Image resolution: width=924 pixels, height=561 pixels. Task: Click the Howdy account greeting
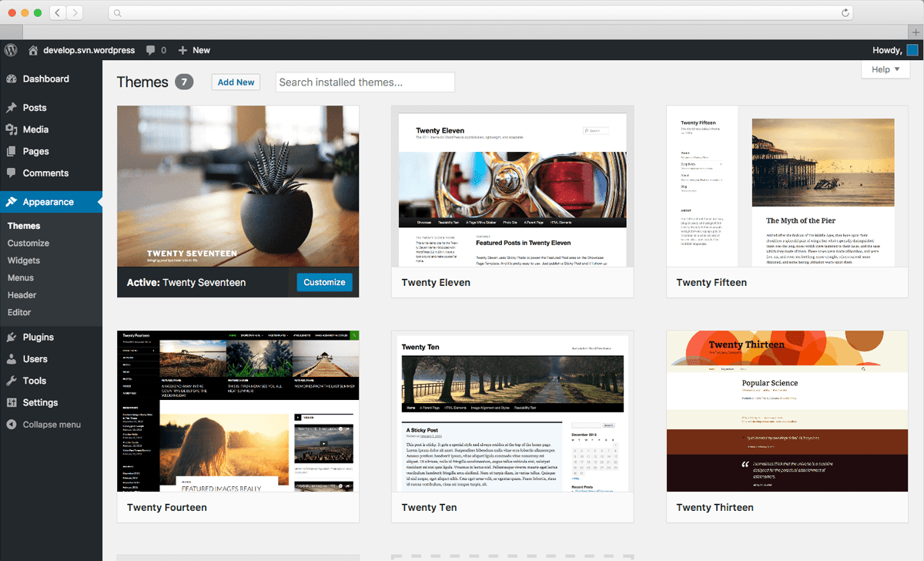click(887, 50)
